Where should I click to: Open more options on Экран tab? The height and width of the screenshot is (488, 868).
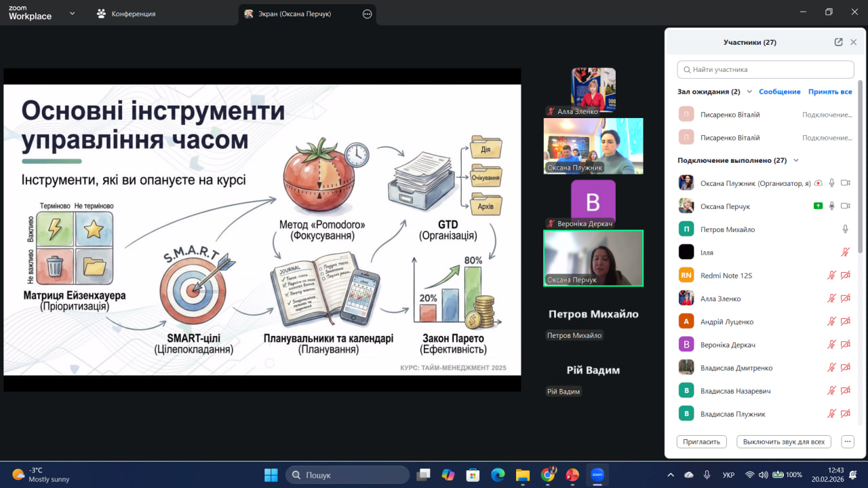click(368, 14)
